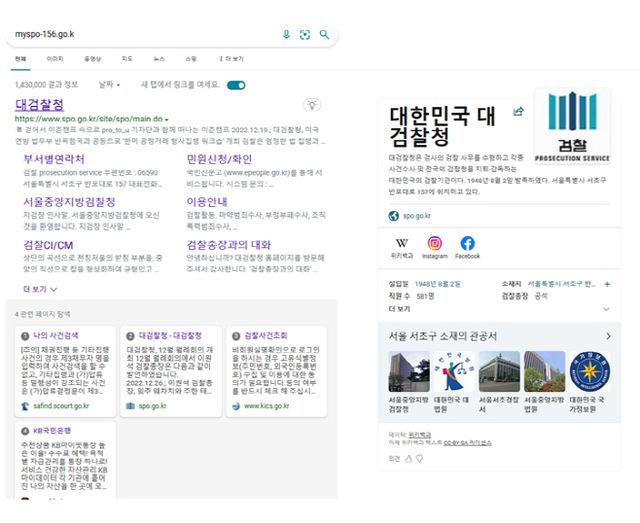
Task: Open the Instagram icon link
Action: click(x=435, y=243)
